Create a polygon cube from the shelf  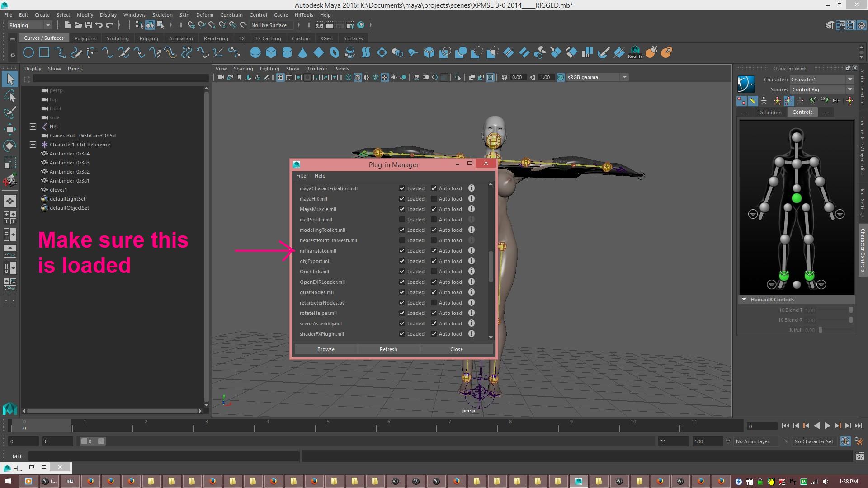tap(271, 53)
